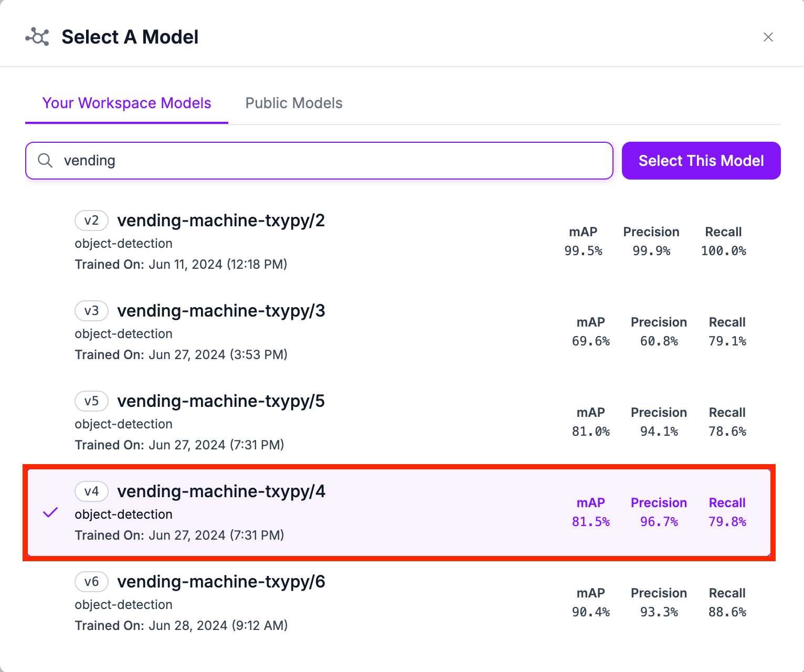Select model vending-machine-txypy/2
The height and width of the screenshot is (672, 804).
click(x=221, y=220)
